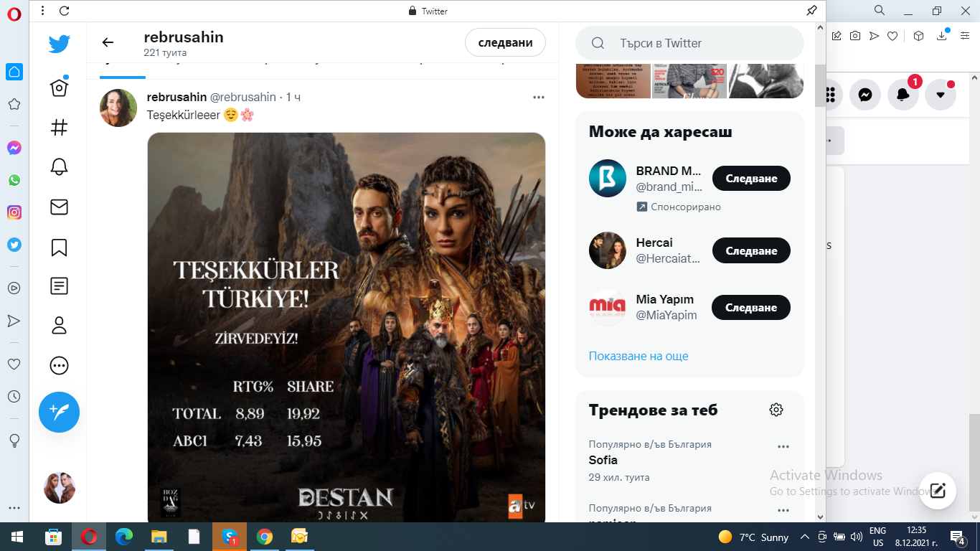Open Profile person icon in Twitter sidebar
The height and width of the screenshot is (551, 980).
coord(60,326)
